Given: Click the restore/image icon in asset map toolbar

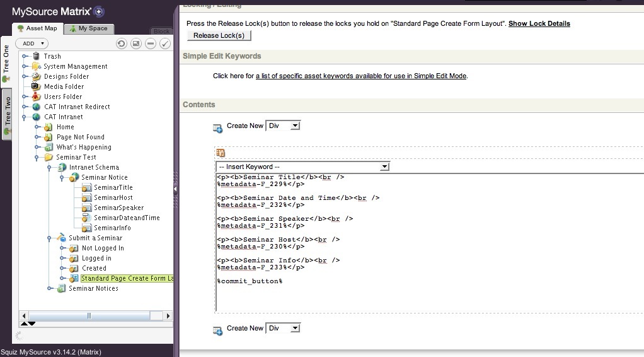Looking at the screenshot, I should coord(135,44).
